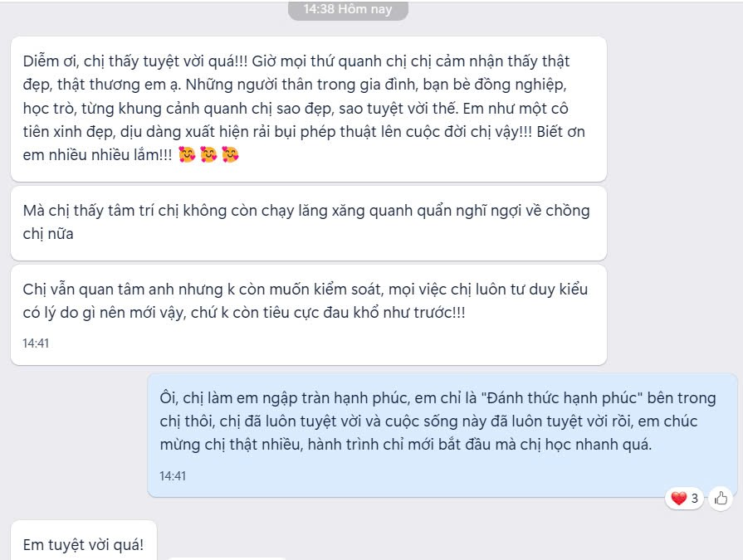
Task: Click the text "hành trình chỉ mới bắt đầu"
Action: point(399,445)
